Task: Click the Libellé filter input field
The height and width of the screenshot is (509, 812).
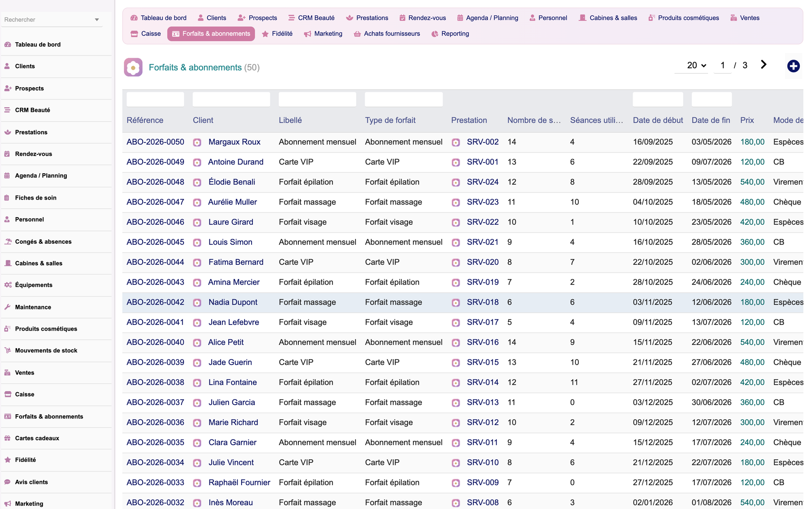Action: tap(317, 99)
